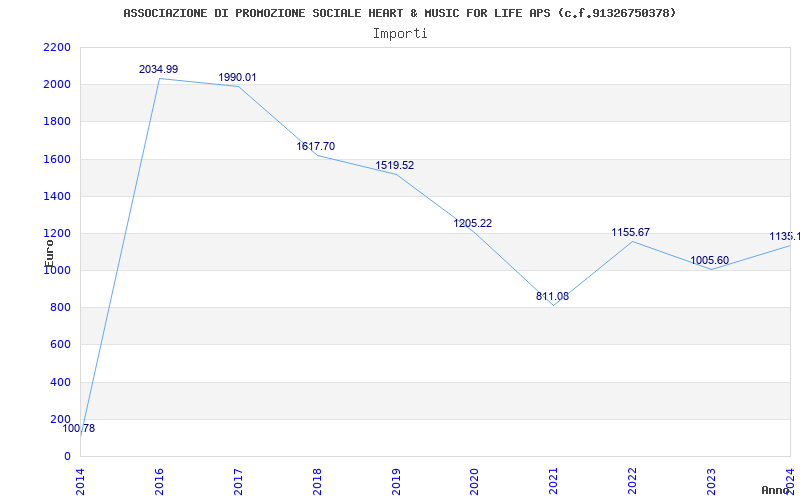Select the 600 y-axis value
Image resolution: width=800 pixels, height=500 pixels.
(x=61, y=345)
